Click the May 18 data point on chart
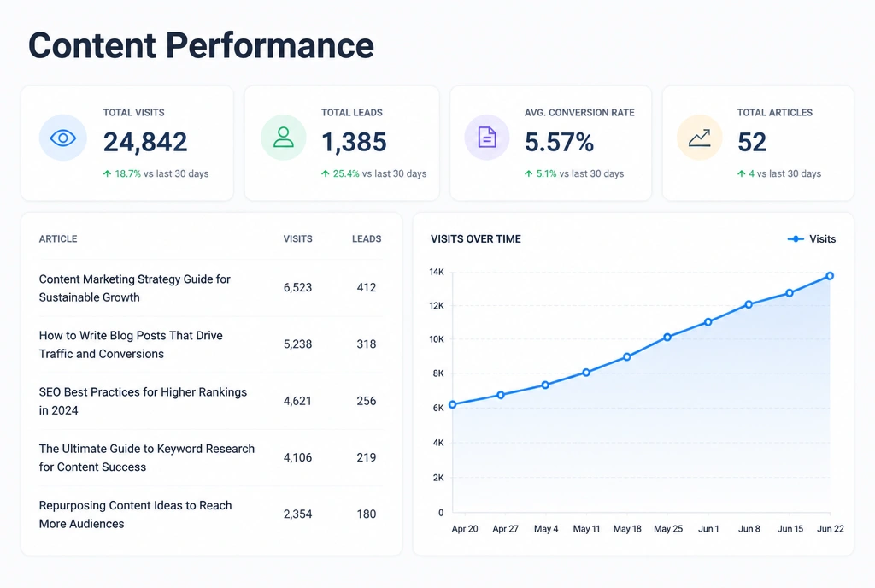This screenshot has height=588, width=875. (626, 357)
